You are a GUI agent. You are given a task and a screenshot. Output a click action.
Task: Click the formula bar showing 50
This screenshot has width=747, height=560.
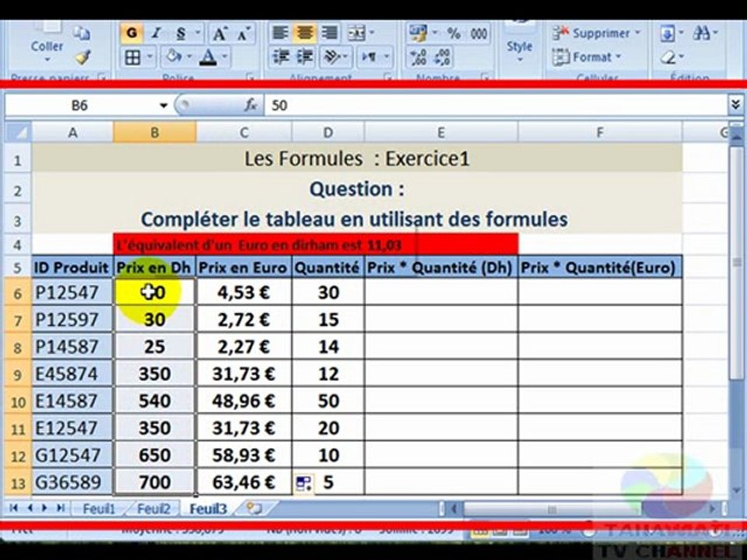click(496, 105)
